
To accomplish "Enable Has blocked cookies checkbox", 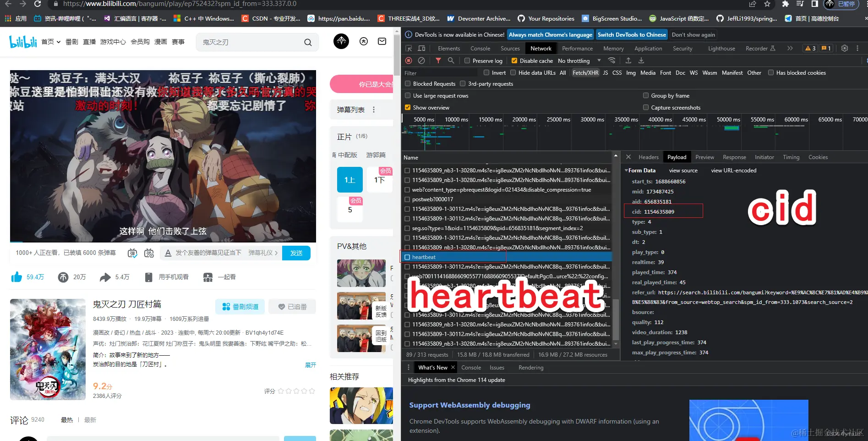I will [771, 72].
